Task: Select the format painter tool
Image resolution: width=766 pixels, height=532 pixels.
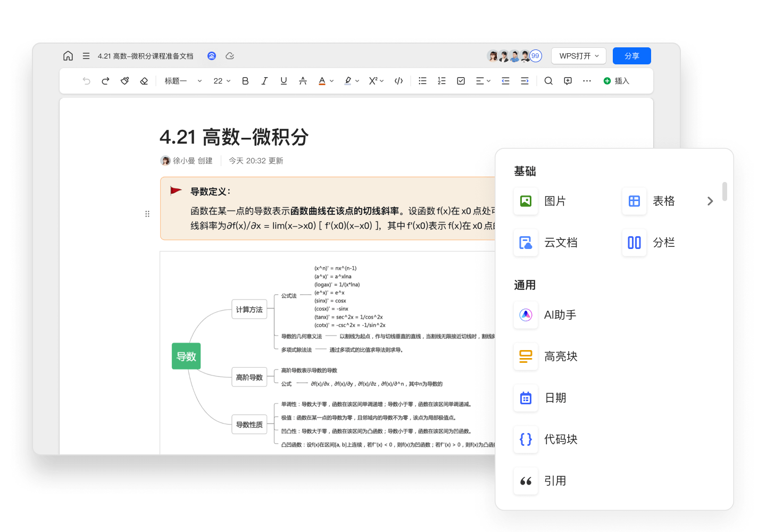Action: click(x=124, y=80)
